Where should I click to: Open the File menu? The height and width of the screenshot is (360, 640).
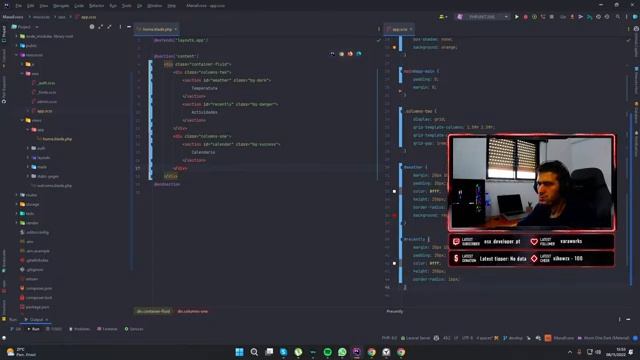coord(18,6)
